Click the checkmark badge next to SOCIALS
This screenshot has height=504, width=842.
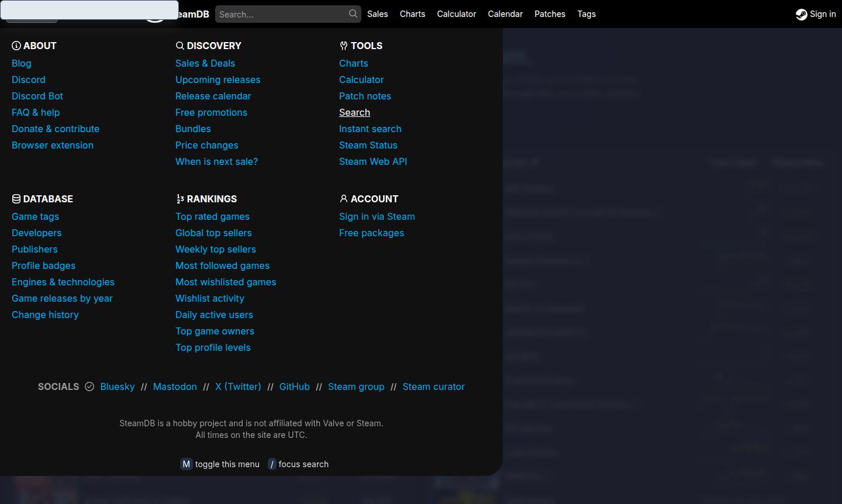[x=89, y=386]
